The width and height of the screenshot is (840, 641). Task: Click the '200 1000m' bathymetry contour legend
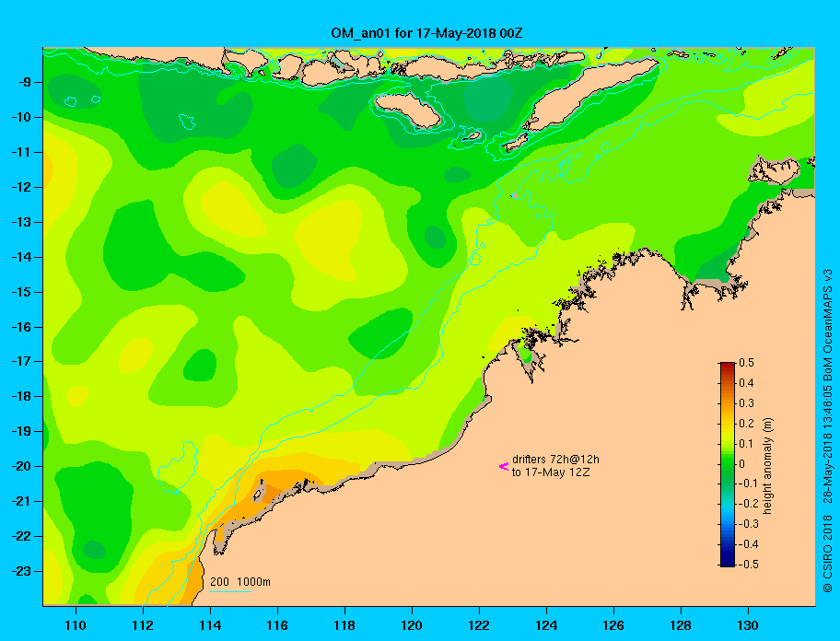[x=240, y=582]
